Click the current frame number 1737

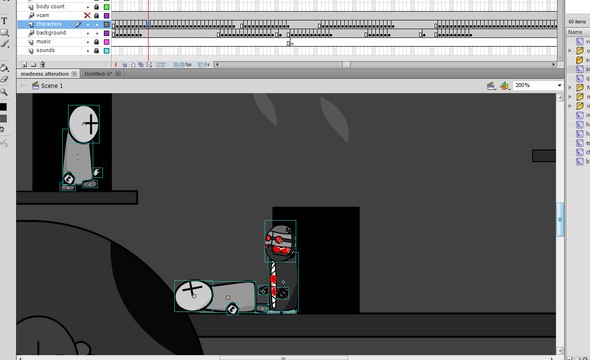[x=161, y=65]
